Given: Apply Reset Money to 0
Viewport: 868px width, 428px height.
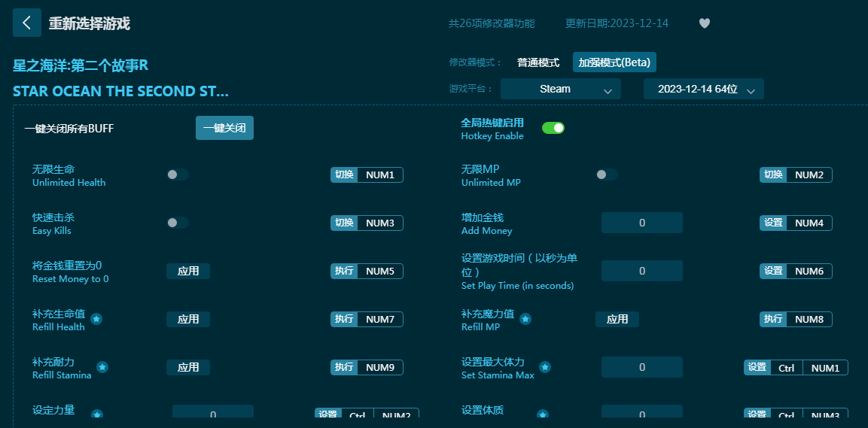Looking at the screenshot, I should pyautogui.click(x=188, y=271).
